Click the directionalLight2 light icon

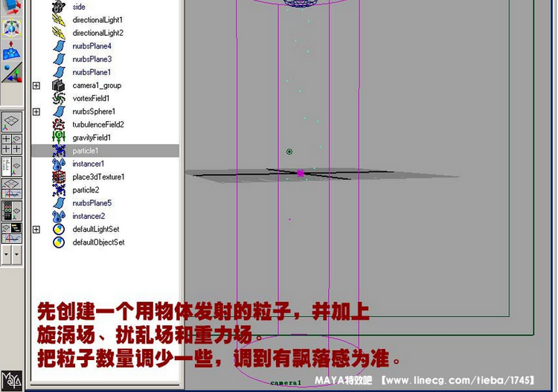(x=59, y=33)
